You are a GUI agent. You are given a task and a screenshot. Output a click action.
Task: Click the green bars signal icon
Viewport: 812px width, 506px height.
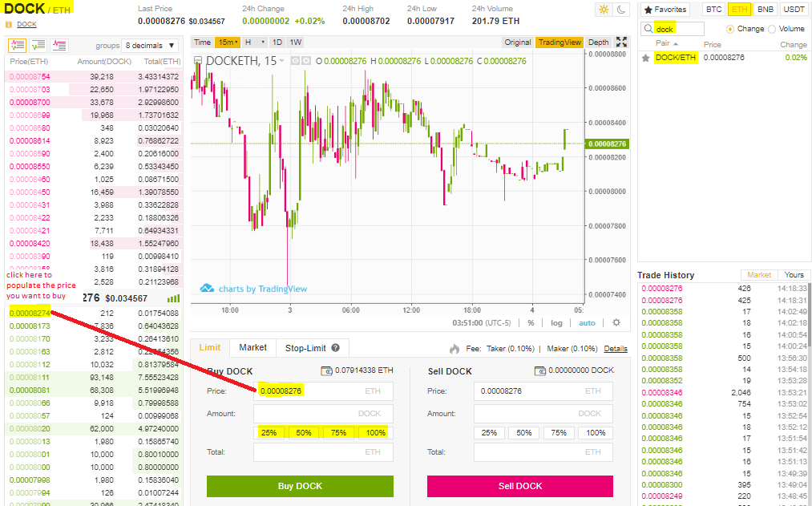click(x=173, y=298)
